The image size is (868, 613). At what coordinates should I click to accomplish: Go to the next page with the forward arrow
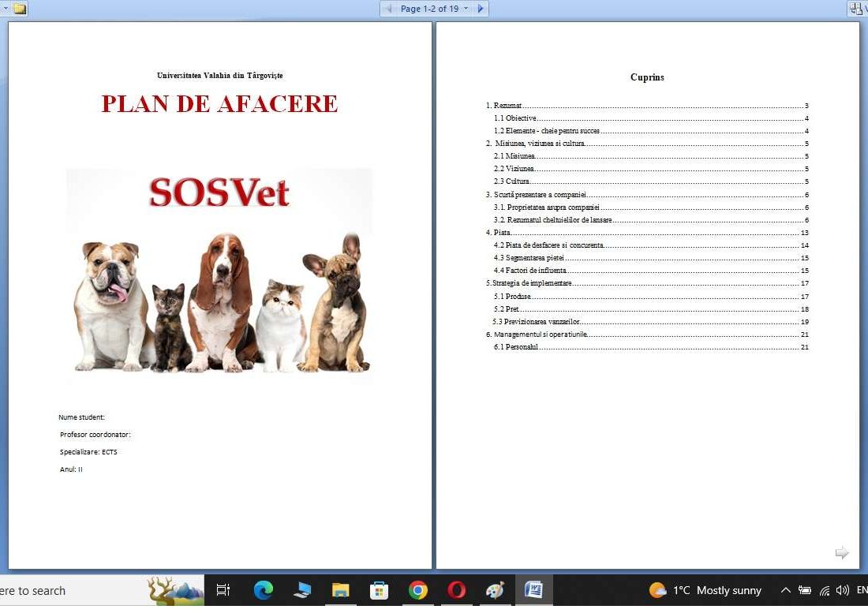point(481,8)
